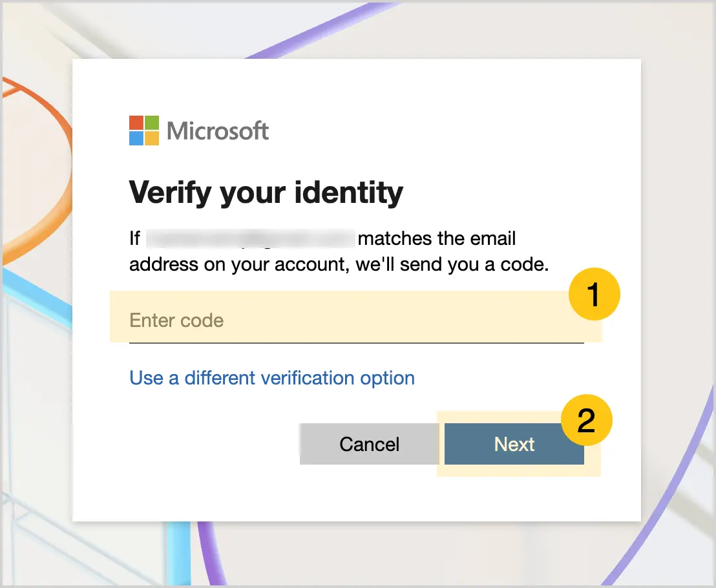The height and width of the screenshot is (588, 716).
Task: Cancel the identity verification
Action: click(x=370, y=444)
